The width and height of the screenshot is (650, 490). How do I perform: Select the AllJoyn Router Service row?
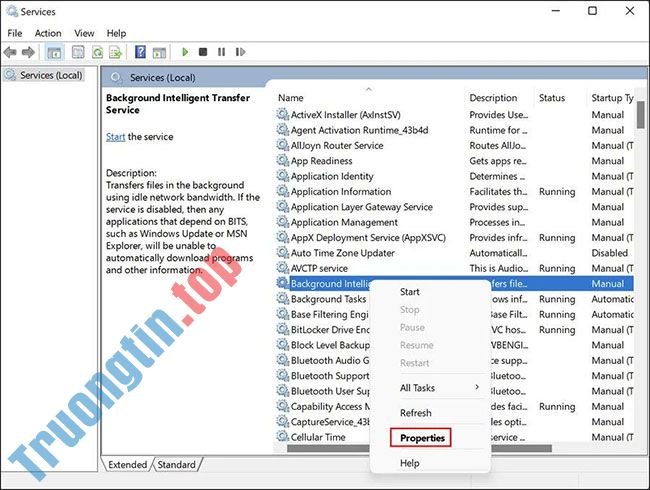454,146
